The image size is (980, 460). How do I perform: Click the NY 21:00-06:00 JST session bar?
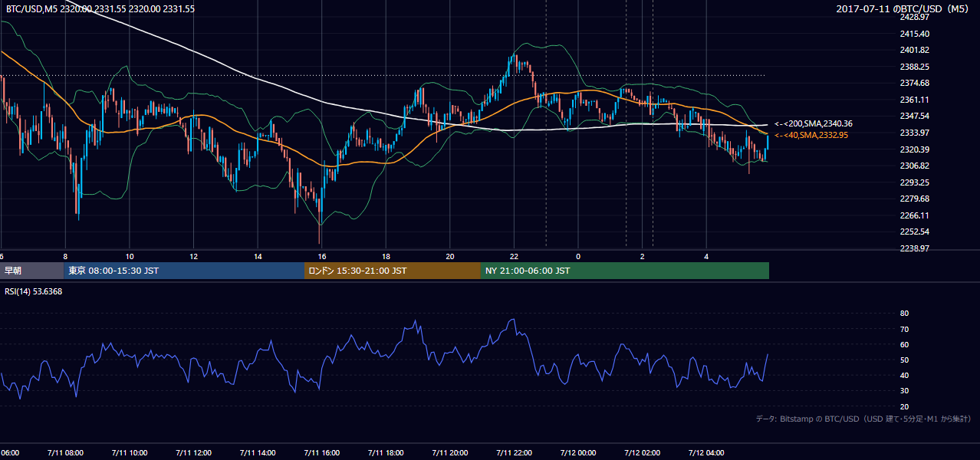tap(625, 271)
